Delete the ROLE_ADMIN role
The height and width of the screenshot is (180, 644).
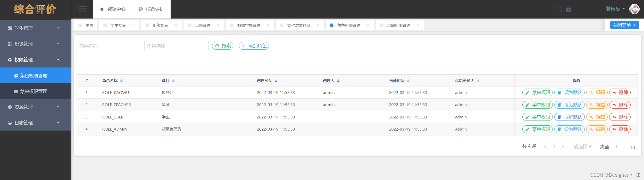(x=620, y=129)
